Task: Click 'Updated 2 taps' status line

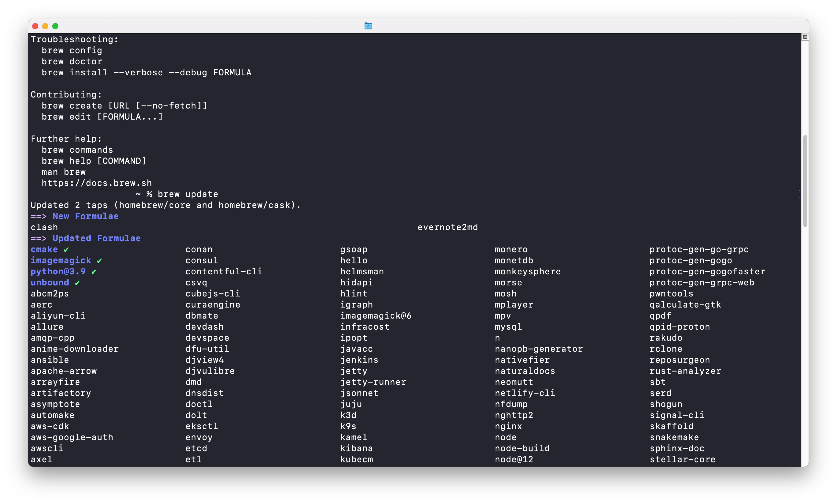Action: click(166, 205)
